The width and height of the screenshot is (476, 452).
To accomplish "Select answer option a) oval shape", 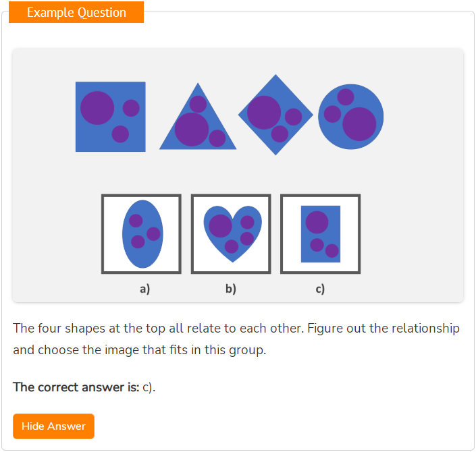I will pos(141,234).
